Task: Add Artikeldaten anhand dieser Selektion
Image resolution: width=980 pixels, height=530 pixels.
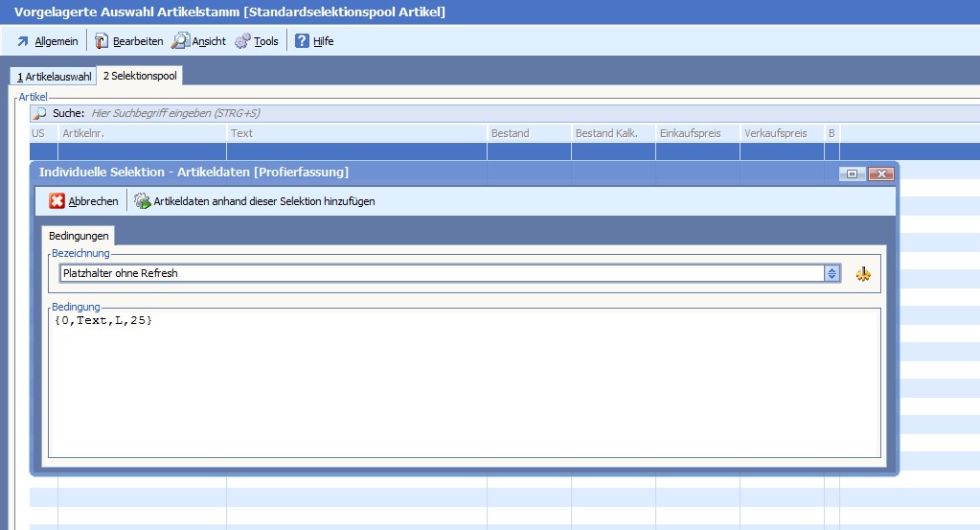Action: 255,201
